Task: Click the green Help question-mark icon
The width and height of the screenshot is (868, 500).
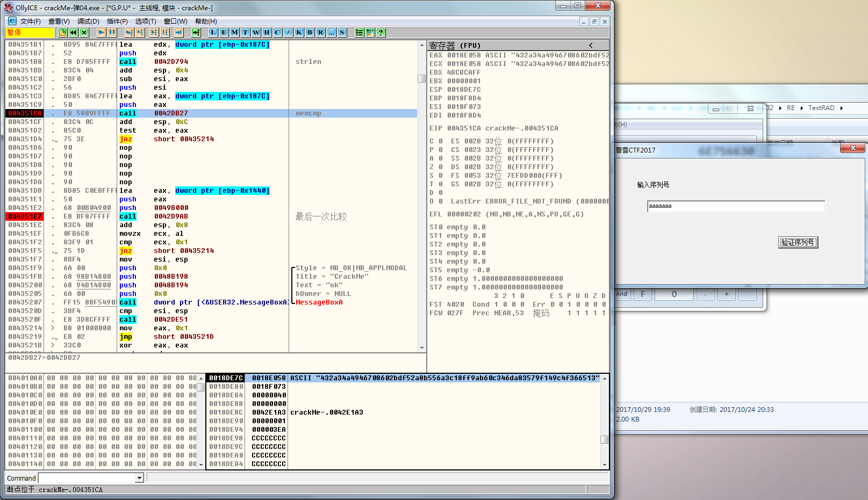Action: tap(381, 32)
